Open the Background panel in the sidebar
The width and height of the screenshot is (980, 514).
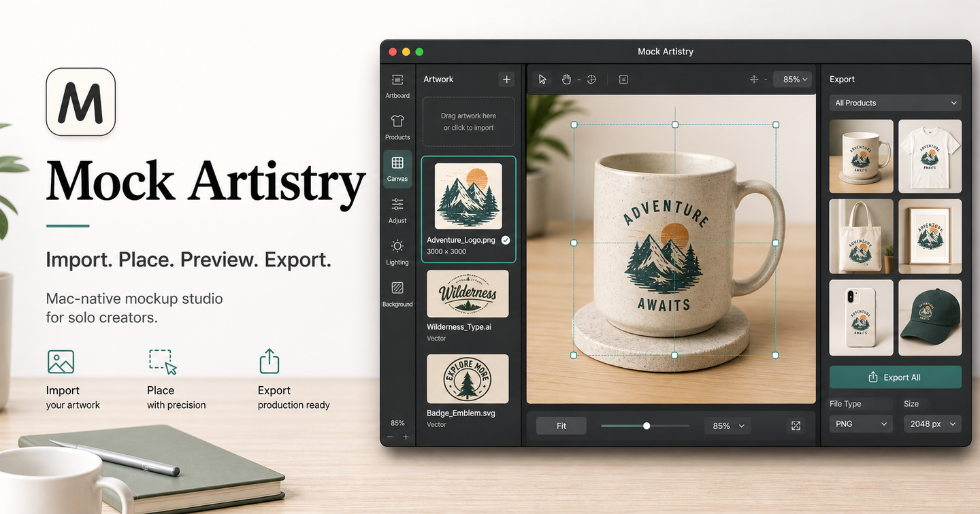(397, 294)
